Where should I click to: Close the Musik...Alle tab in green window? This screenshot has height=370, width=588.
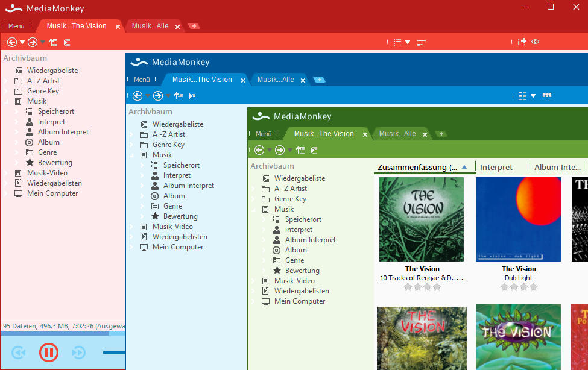(425, 134)
